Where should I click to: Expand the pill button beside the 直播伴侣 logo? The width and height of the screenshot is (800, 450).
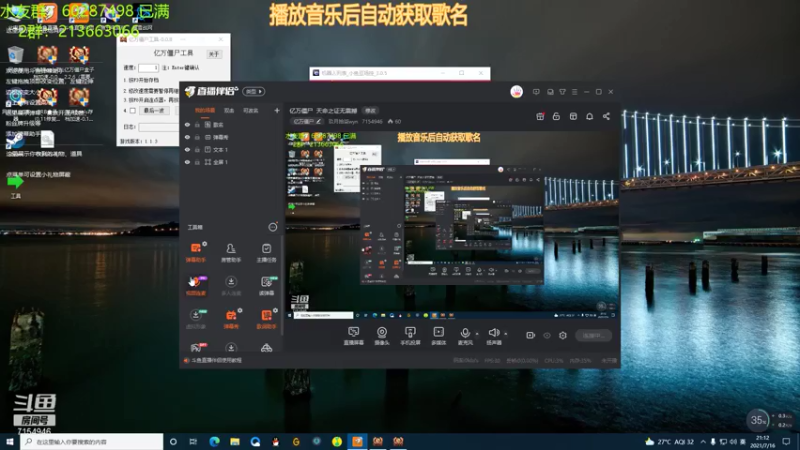coord(254,91)
